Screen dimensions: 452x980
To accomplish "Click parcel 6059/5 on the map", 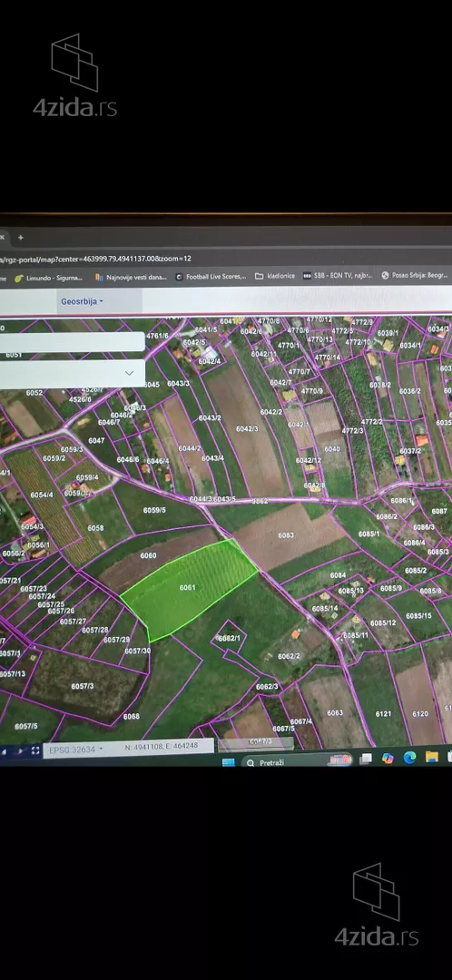I will [x=154, y=510].
